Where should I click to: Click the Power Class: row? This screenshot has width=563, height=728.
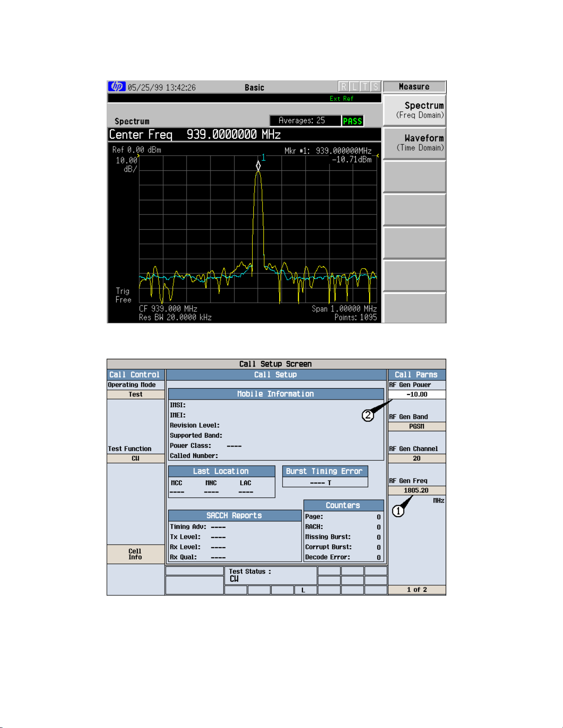pyautogui.click(x=206, y=446)
